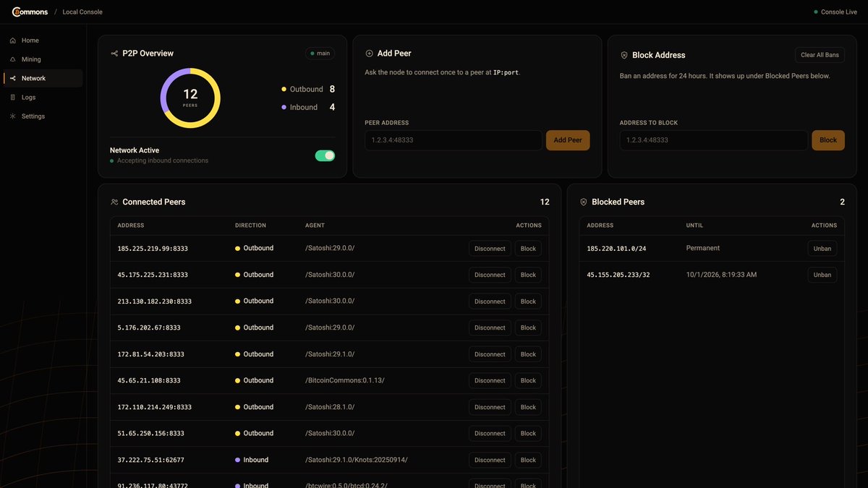Image resolution: width=868 pixels, height=488 pixels.
Task: Disconnect the BitcoinCommons peer 45.65.21.108
Action: (x=490, y=380)
